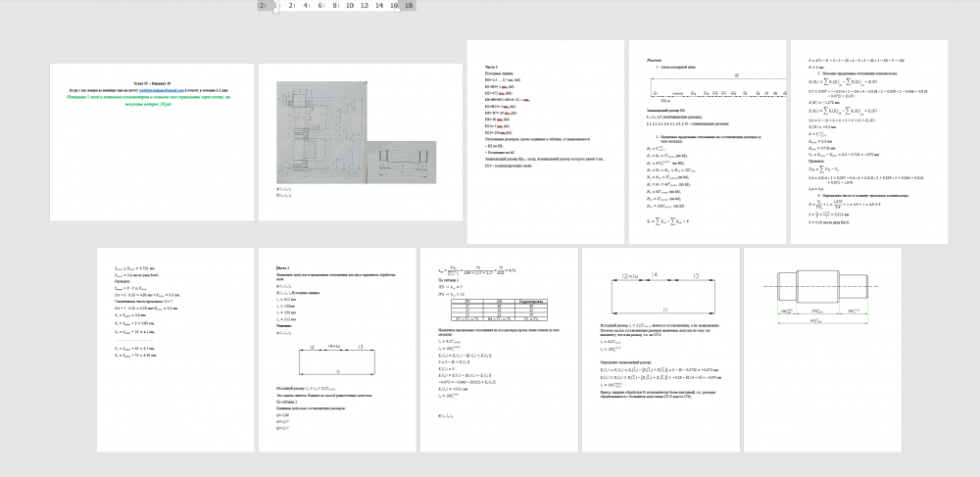Click the first-line indent marker on ruler

coord(276,3)
